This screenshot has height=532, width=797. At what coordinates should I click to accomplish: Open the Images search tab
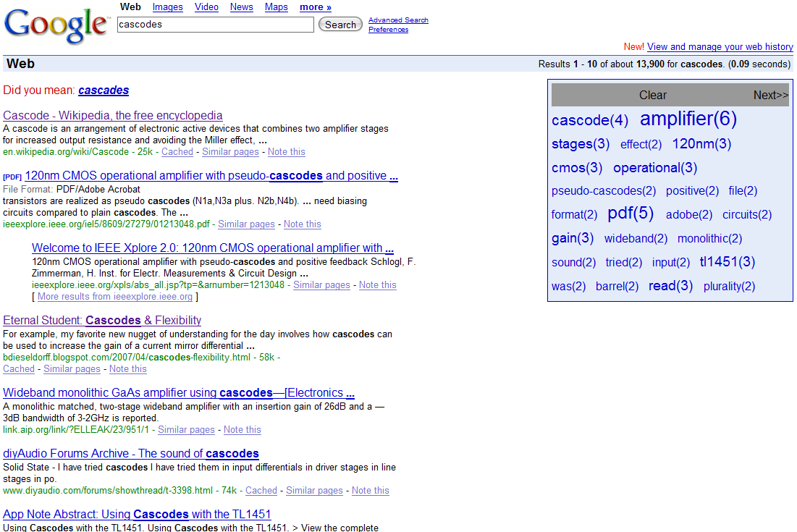pyautogui.click(x=168, y=7)
